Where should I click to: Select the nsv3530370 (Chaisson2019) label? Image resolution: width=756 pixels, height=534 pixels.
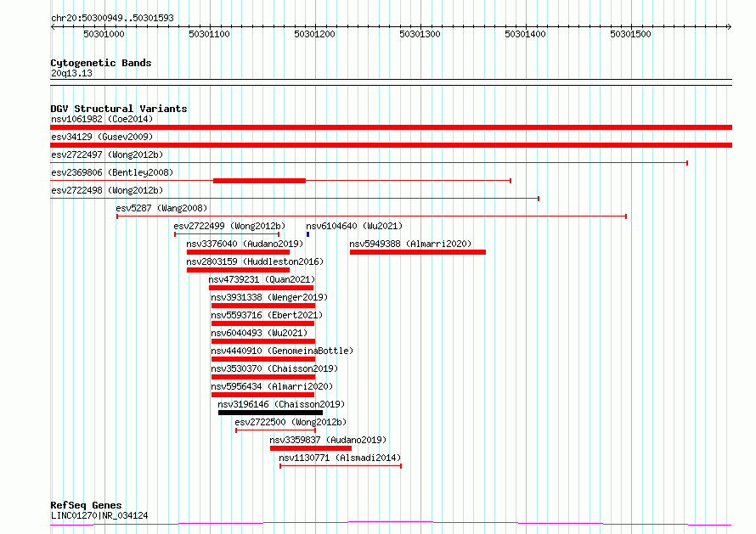pyautogui.click(x=275, y=368)
